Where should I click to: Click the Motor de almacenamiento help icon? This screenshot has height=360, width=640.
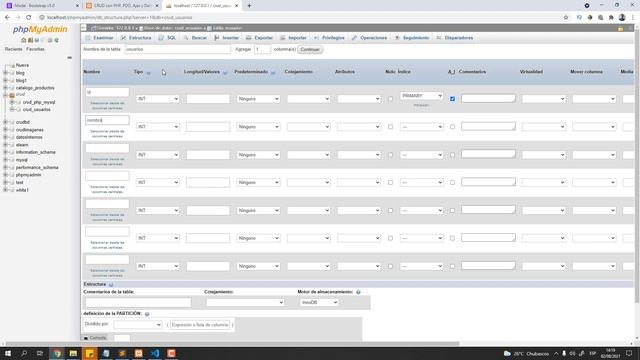click(358, 292)
